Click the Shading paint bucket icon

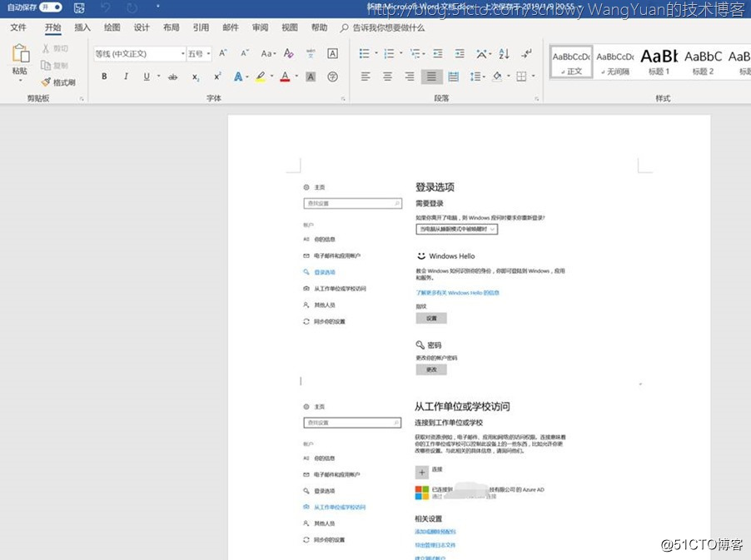[x=498, y=77]
